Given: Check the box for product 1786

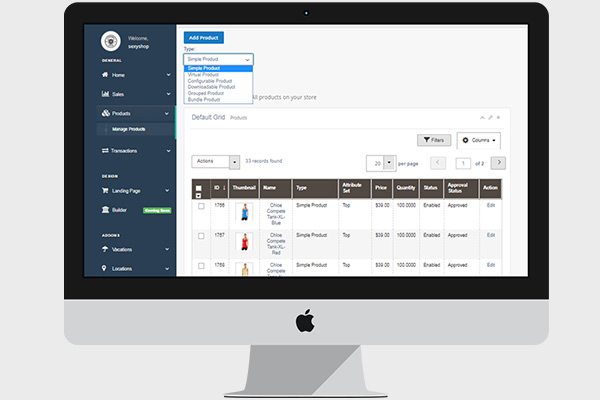Looking at the screenshot, I should (x=199, y=205).
